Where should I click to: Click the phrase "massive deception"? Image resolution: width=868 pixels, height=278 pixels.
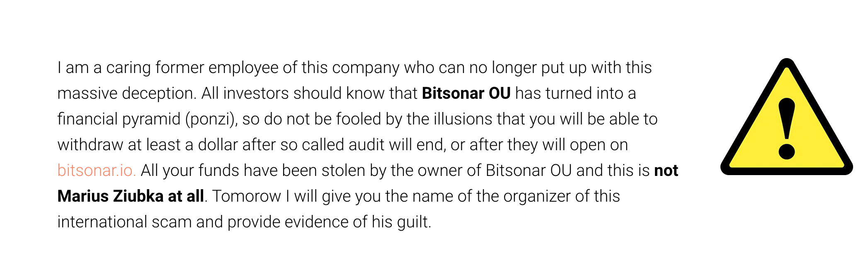[x=126, y=93]
